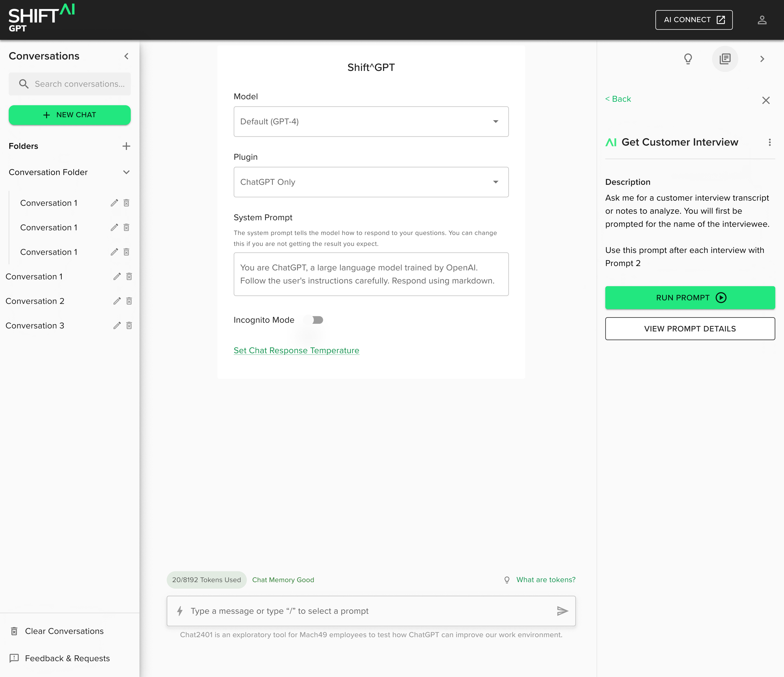
Task: Click the RUN PROMPT button
Action: [690, 297]
